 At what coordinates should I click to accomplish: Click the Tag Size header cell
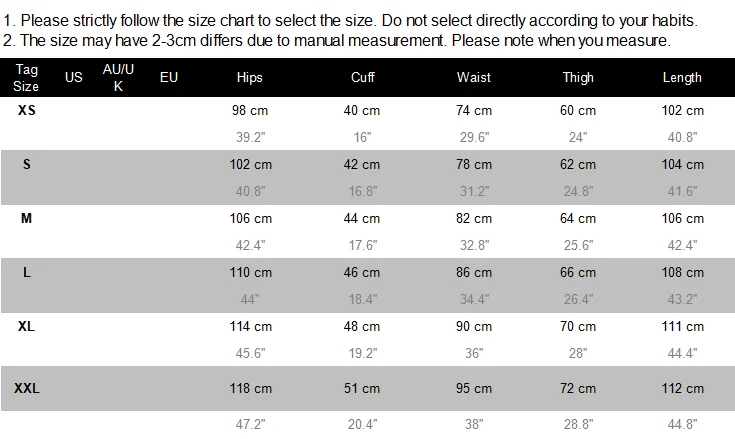[26, 77]
